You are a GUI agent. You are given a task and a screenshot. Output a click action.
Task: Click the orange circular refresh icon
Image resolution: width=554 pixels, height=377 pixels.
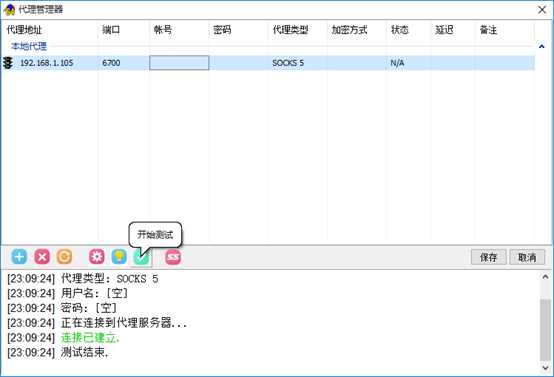pyautogui.click(x=65, y=257)
